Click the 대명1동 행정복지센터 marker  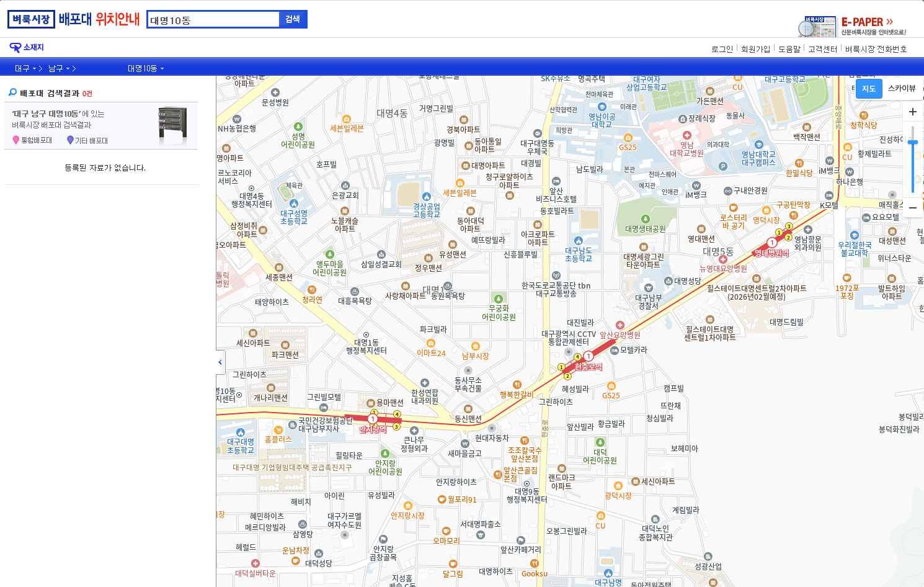tap(366, 334)
